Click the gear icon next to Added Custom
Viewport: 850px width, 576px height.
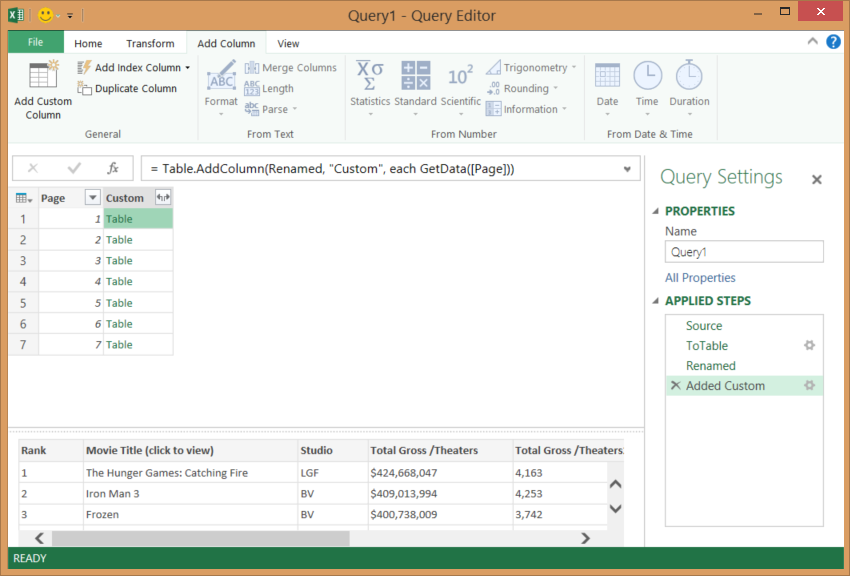coord(809,385)
